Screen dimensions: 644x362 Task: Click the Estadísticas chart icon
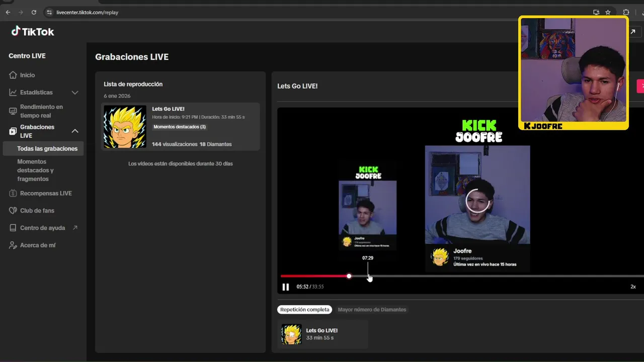[x=13, y=93]
